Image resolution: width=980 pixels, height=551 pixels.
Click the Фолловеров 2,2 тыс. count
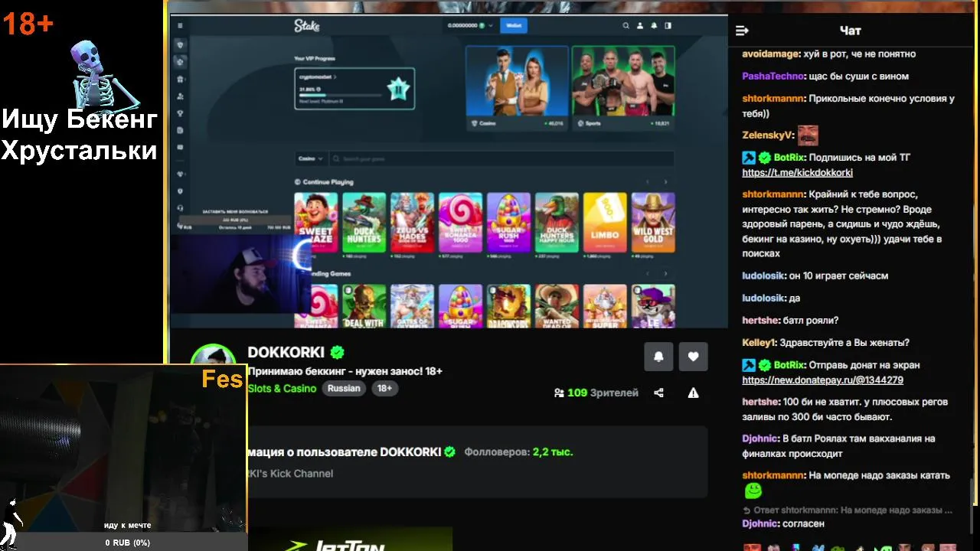coord(518,452)
